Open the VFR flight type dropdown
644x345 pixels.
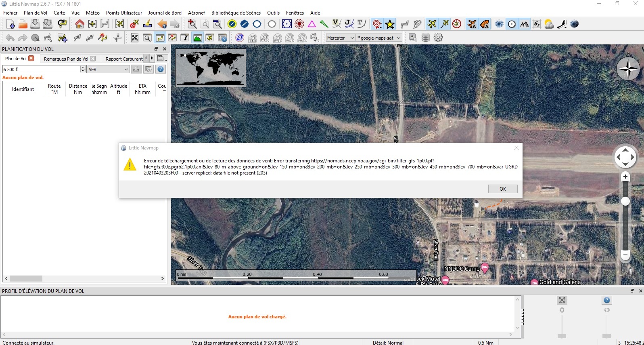[x=108, y=69]
